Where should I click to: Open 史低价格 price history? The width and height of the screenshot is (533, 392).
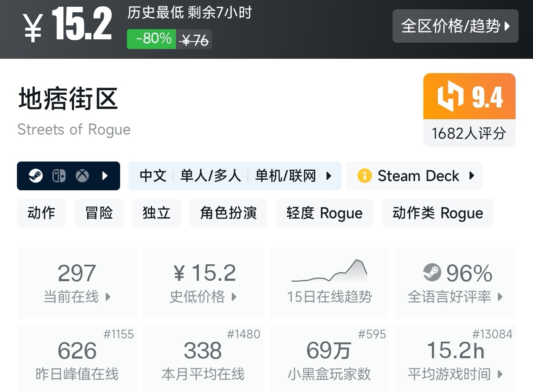203,282
